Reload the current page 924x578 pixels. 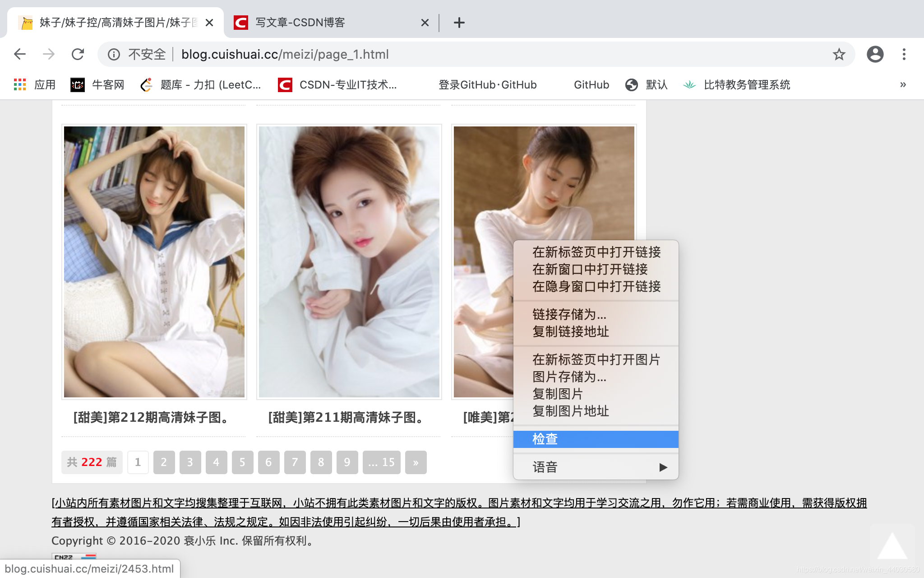(78, 54)
